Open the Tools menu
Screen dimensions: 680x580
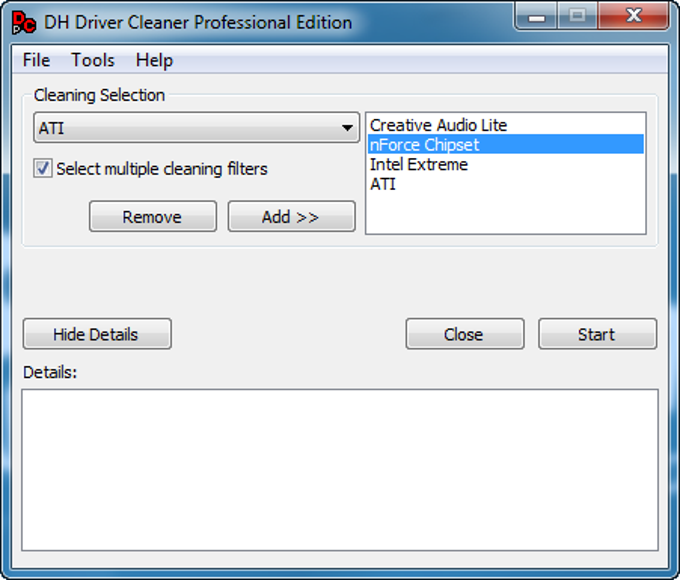(x=93, y=60)
